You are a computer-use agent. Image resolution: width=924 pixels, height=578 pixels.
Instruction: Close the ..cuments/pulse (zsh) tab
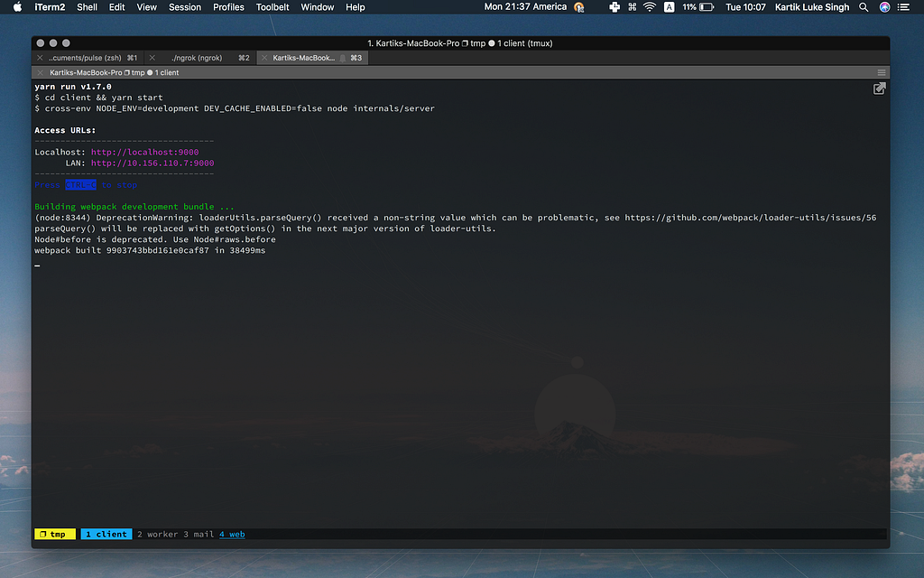coord(40,58)
